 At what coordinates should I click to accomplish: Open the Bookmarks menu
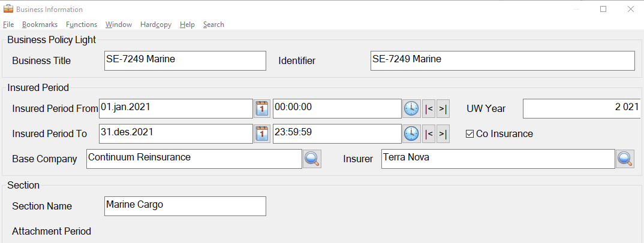click(40, 25)
